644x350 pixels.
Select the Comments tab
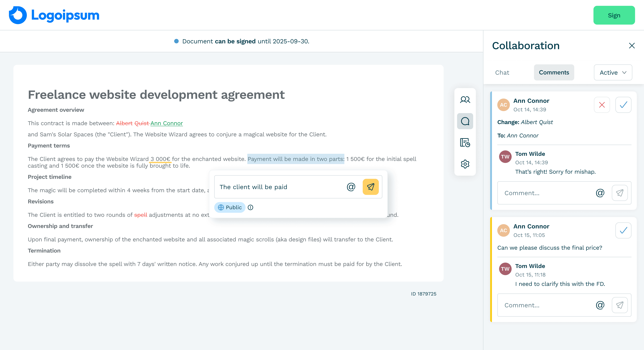point(554,72)
